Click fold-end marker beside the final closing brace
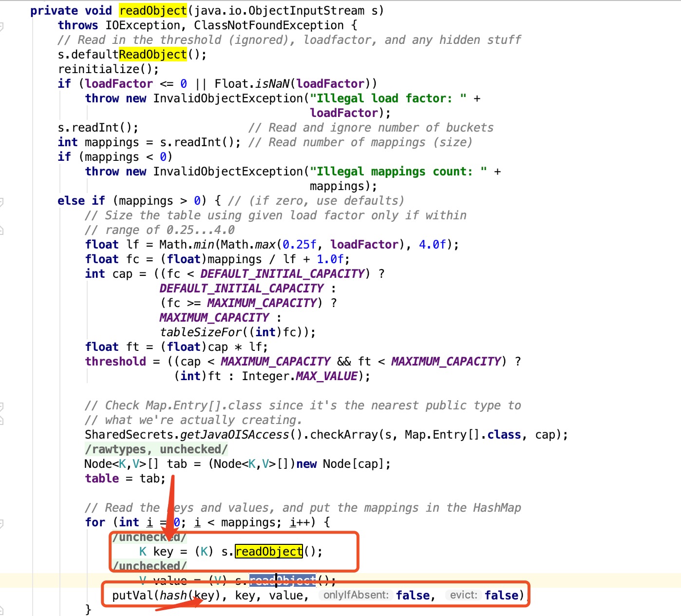The width and height of the screenshot is (681, 616). pos(1,610)
